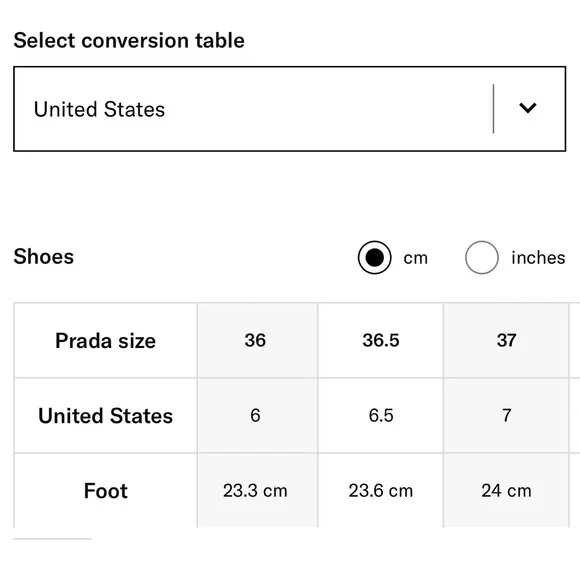The width and height of the screenshot is (580, 580).
Task: Click Prada size 36.5 column header
Action: [381, 340]
